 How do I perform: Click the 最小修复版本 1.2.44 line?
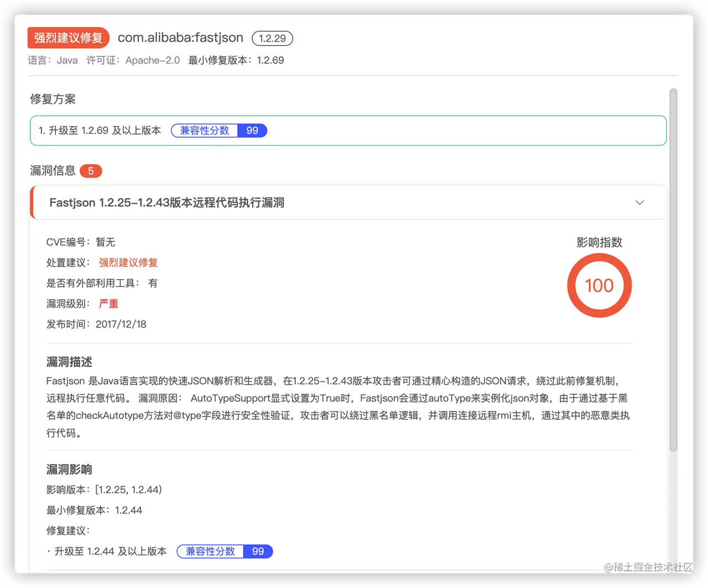point(94,510)
